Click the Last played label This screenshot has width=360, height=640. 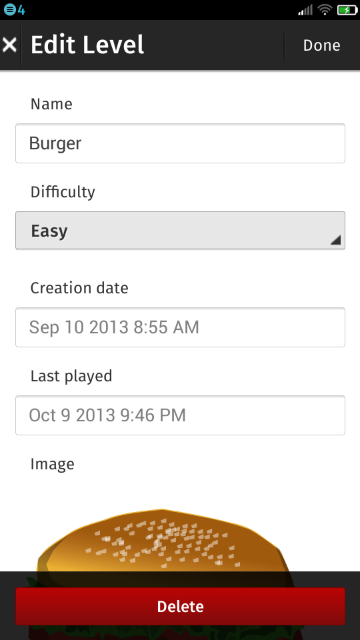click(71, 376)
